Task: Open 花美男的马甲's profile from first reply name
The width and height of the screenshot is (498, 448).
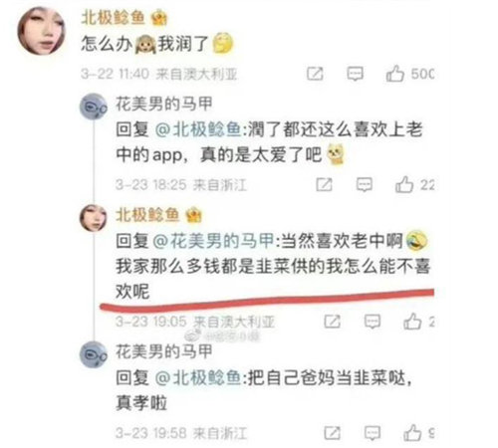Action: [164, 104]
